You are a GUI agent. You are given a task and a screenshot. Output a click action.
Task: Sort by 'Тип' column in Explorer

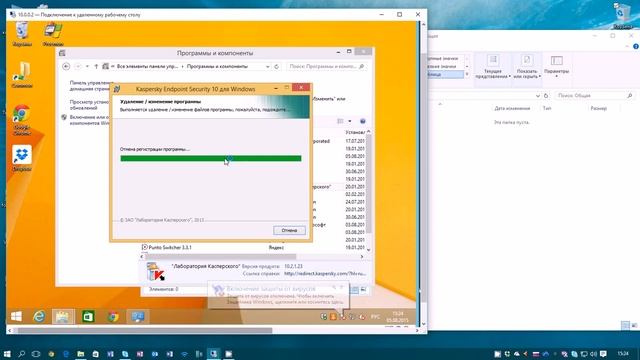click(547, 109)
